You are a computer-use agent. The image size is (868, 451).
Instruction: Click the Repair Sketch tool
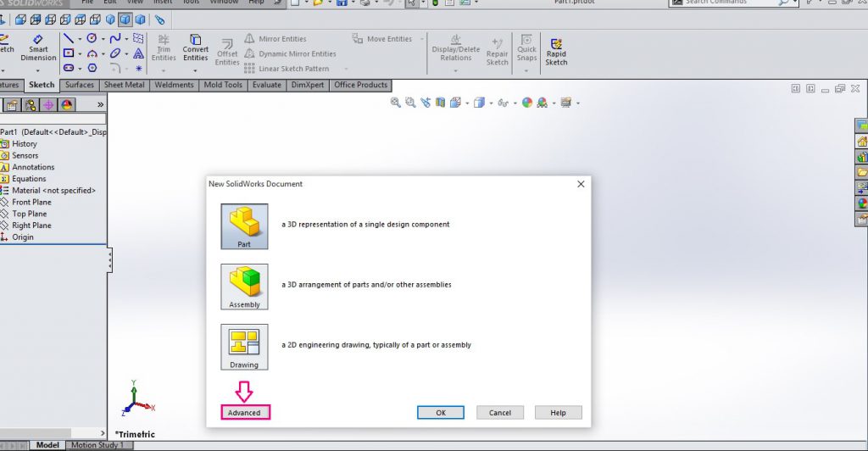tap(497, 51)
